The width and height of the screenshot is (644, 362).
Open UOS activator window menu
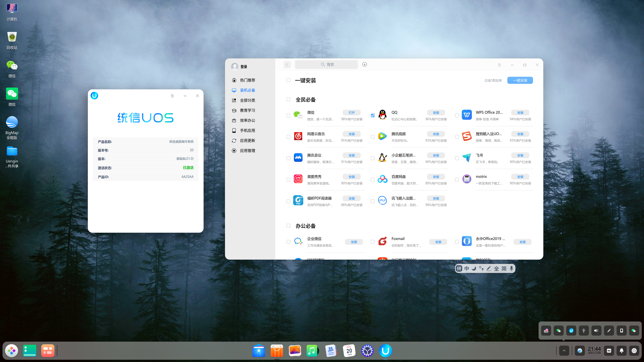pyautogui.click(x=172, y=96)
